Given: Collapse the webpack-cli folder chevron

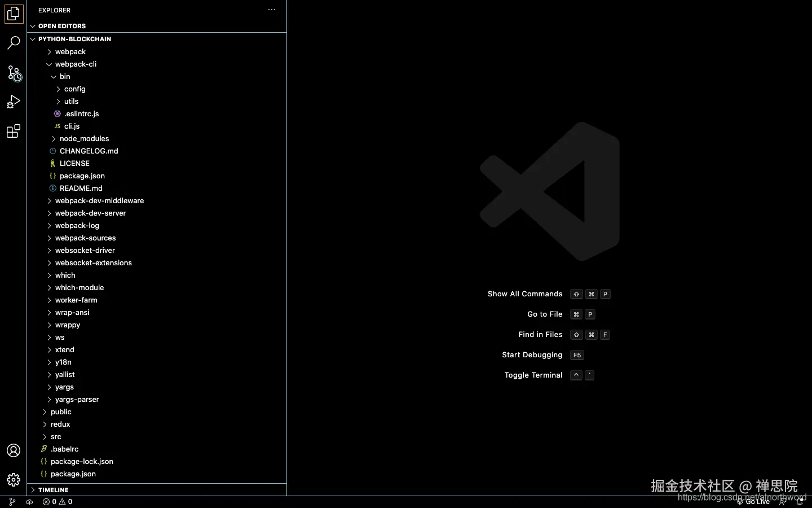Looking at the screenshot, I should 49,64.
